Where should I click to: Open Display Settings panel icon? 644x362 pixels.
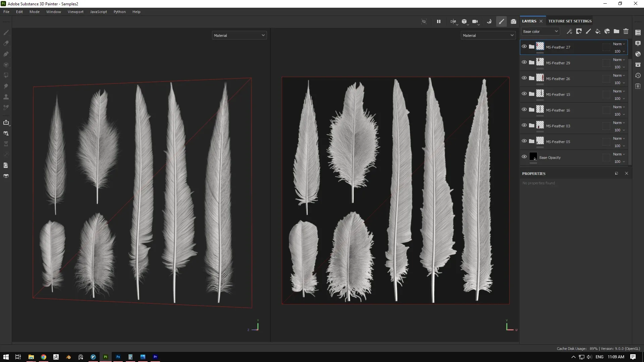pos(638,43)
